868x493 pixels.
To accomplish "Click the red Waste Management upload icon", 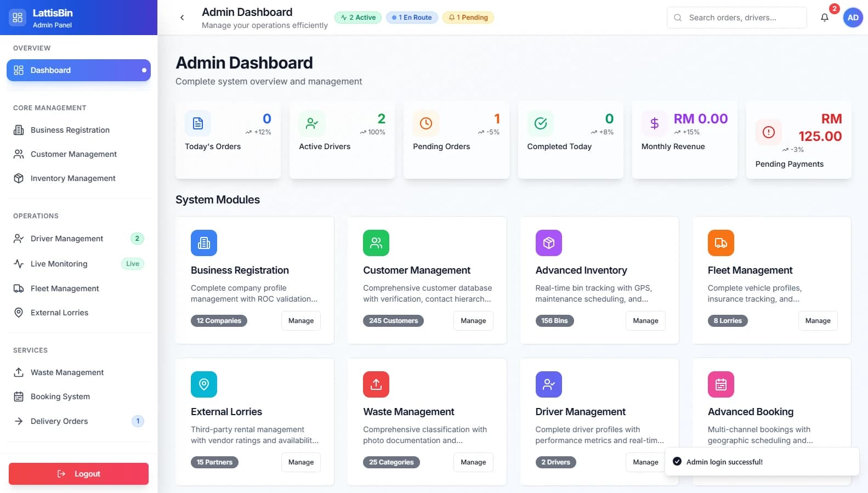I will pos(376,384).
